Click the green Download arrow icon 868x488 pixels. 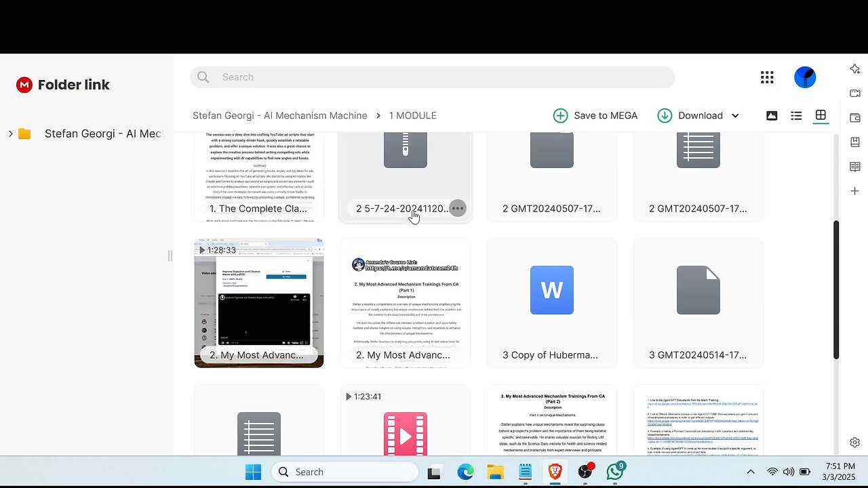click(665, 115)
